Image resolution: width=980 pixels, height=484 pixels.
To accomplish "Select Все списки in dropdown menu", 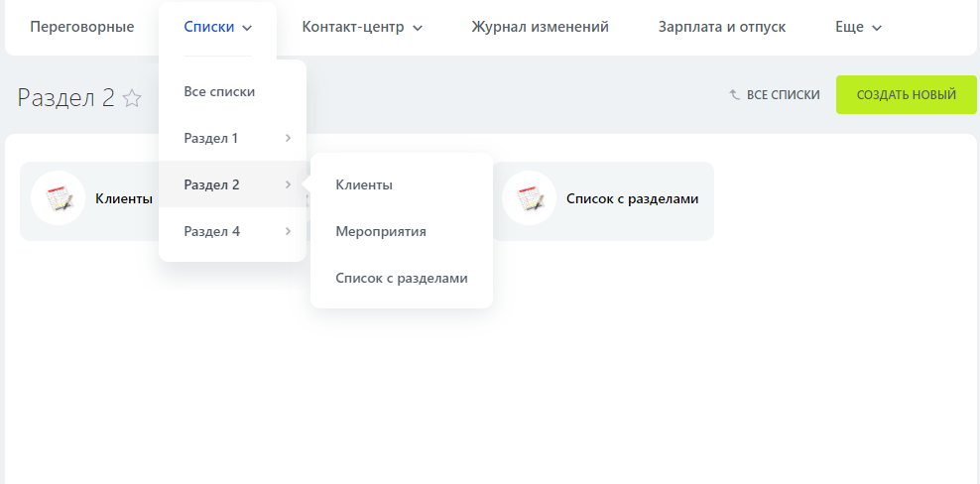I will (220, 91).
